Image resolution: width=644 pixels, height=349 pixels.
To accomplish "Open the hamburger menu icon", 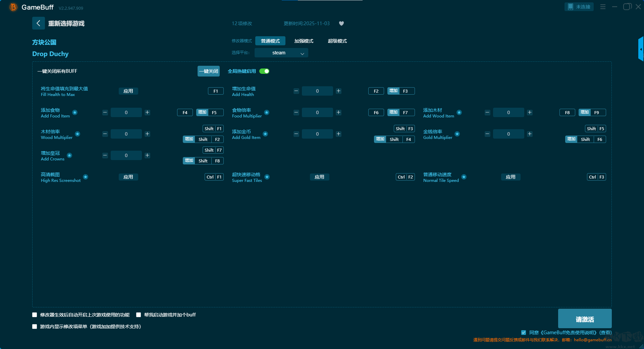I will click(603, 7).
